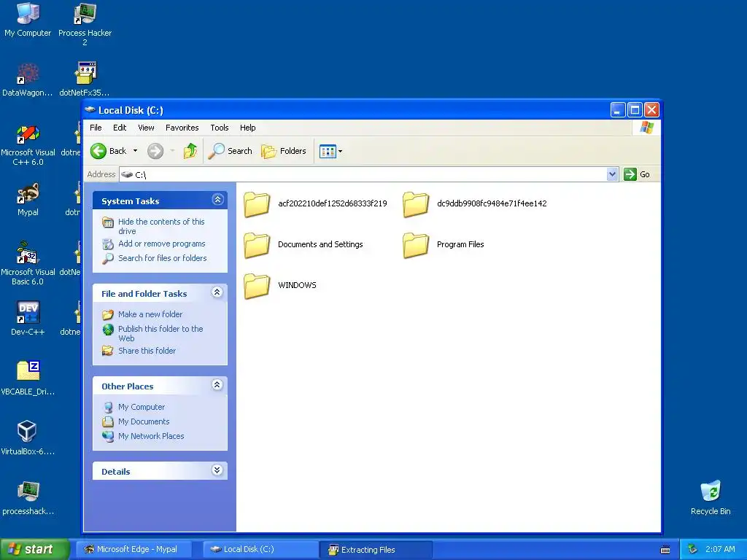The image size is (747, 560).
Task: Maximize the Local Disk (C:) window
Action: tap(635, 111)
